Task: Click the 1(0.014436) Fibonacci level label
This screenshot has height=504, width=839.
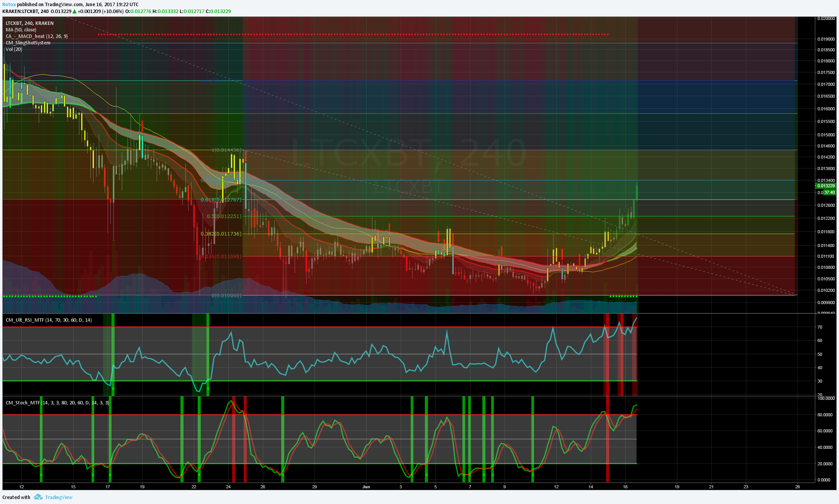Action: coord(226,150)
